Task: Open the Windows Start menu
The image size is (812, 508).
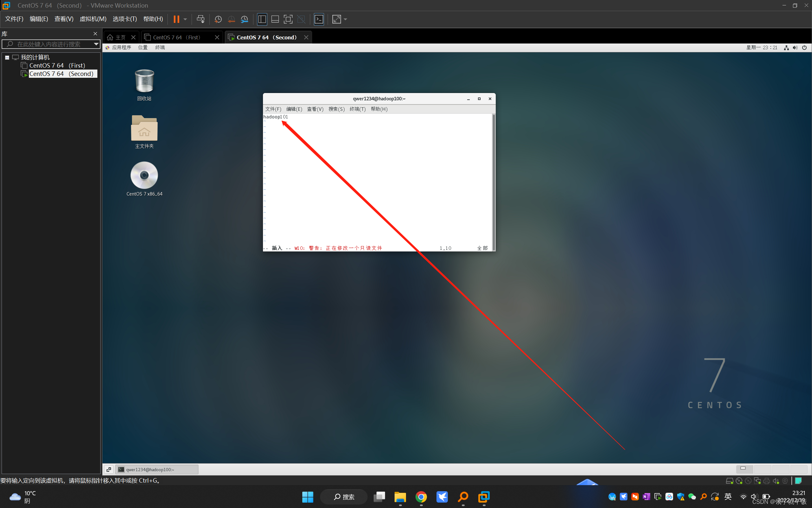Action: pyautogui.click(x=307, y=497)
